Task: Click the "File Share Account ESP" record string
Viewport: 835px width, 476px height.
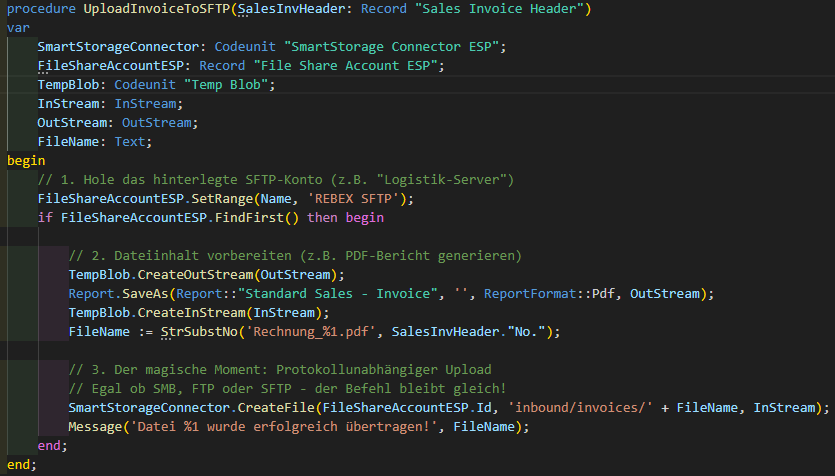Action: 347,66
